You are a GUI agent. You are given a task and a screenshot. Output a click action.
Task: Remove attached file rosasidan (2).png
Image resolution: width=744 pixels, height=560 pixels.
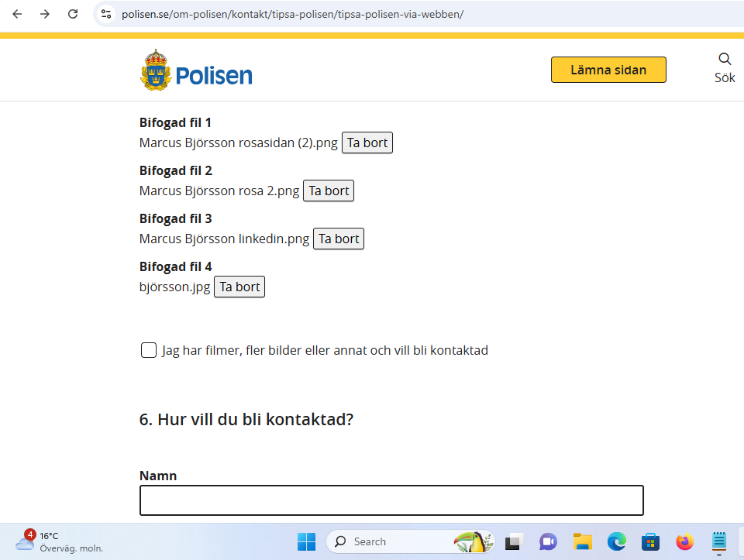click(x=367, y=143)
